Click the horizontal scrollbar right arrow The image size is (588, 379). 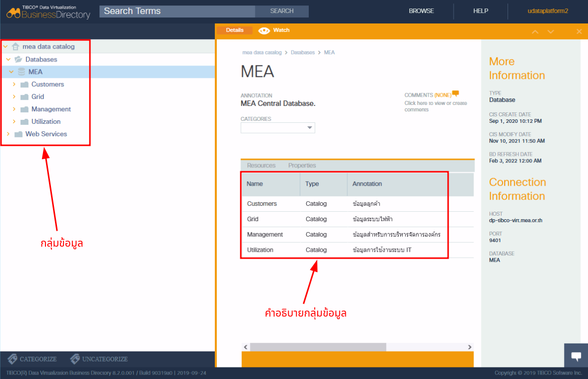click(469, 347)
